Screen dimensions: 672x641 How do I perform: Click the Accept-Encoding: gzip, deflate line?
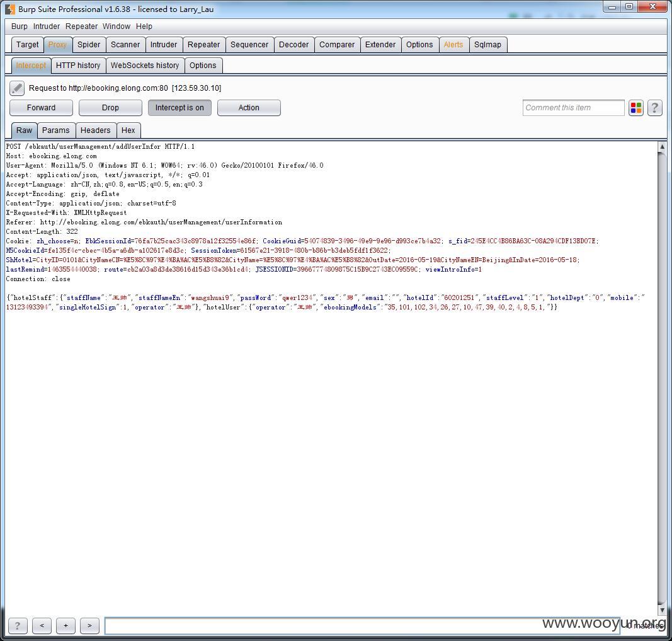[62, 193]
